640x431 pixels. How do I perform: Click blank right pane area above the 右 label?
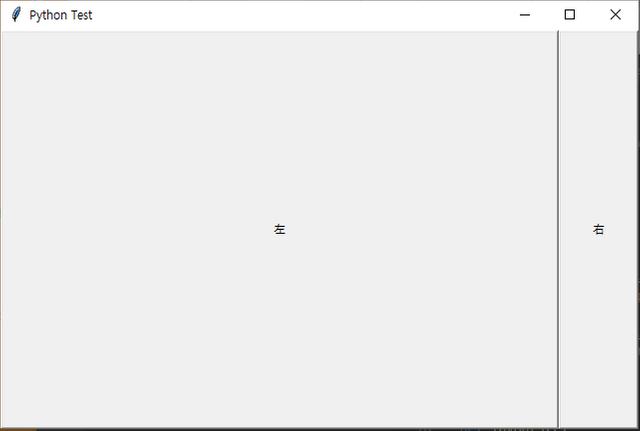[x=598, y=122]
